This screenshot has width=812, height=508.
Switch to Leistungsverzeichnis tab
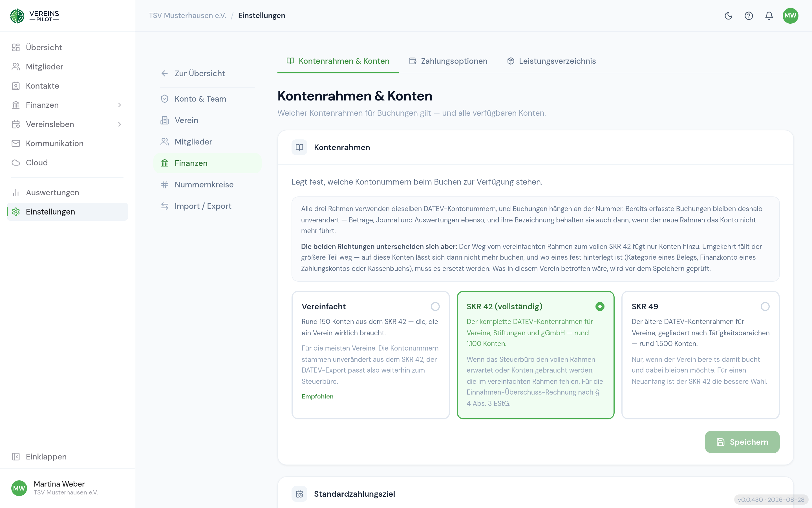coord(551,61)
